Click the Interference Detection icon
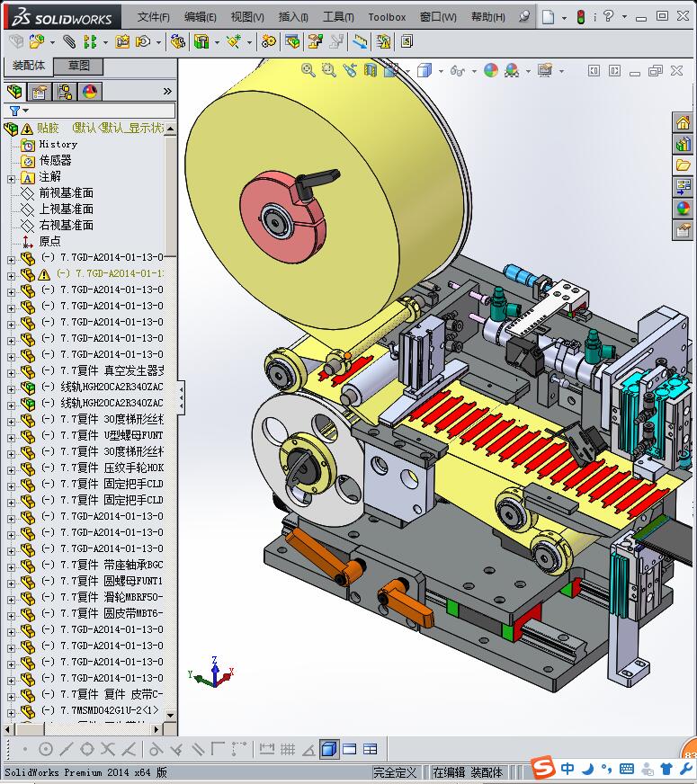 (x=359, y=42)
